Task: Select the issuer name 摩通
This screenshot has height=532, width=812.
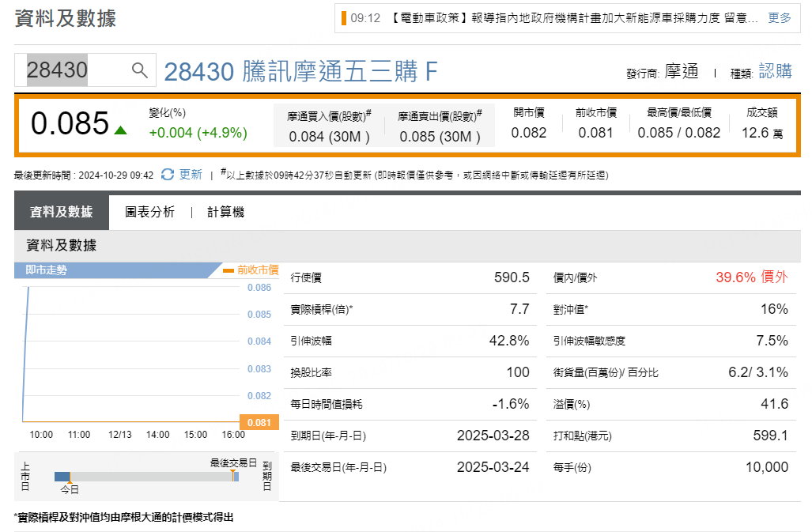Action: (x=682, y=71)
